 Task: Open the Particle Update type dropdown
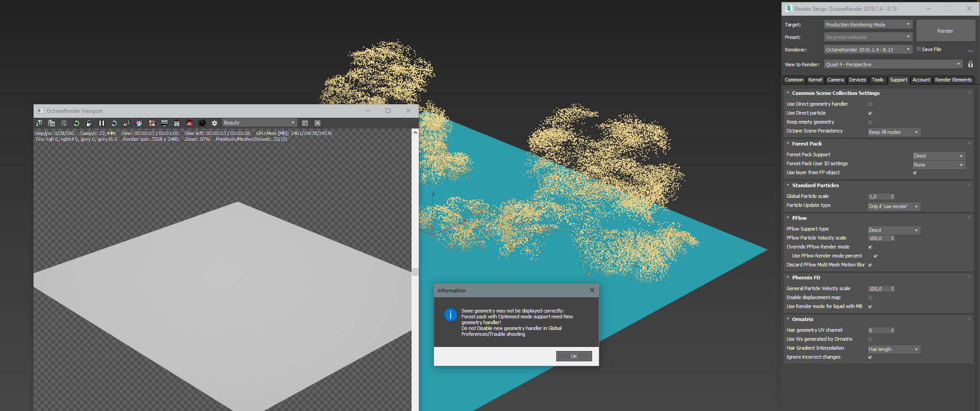pos(894,206)
